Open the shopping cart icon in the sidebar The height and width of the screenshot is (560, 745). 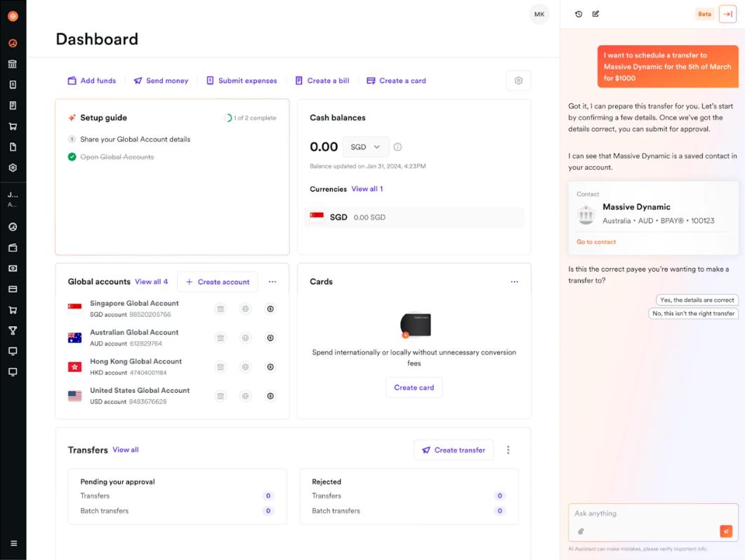[x=13, y=127]
